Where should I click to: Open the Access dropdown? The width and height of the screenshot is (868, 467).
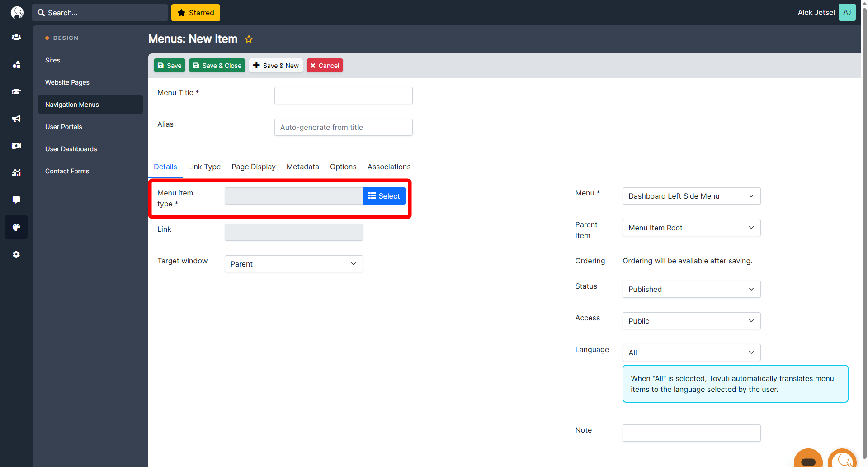(x=691, y=321)
